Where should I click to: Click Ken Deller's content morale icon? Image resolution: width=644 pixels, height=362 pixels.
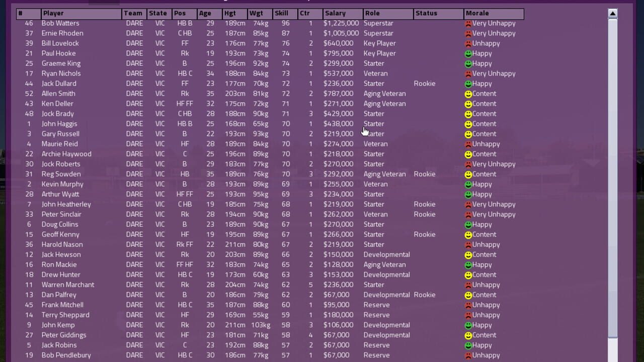pyautogui.click(x=468, y=104)
